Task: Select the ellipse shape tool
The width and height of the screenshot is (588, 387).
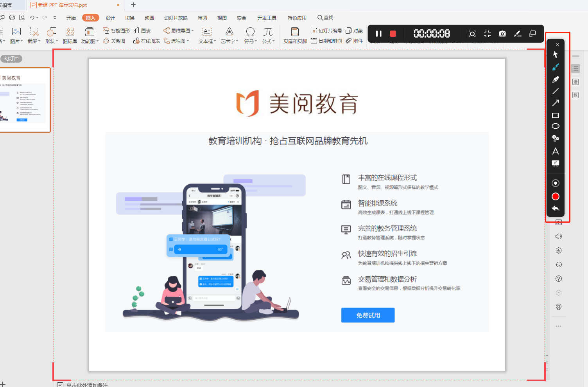Action: 556,126
